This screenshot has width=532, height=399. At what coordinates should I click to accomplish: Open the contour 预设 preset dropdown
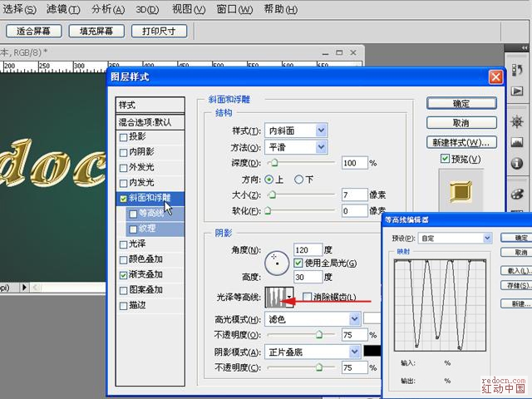[x=487, y=238]
